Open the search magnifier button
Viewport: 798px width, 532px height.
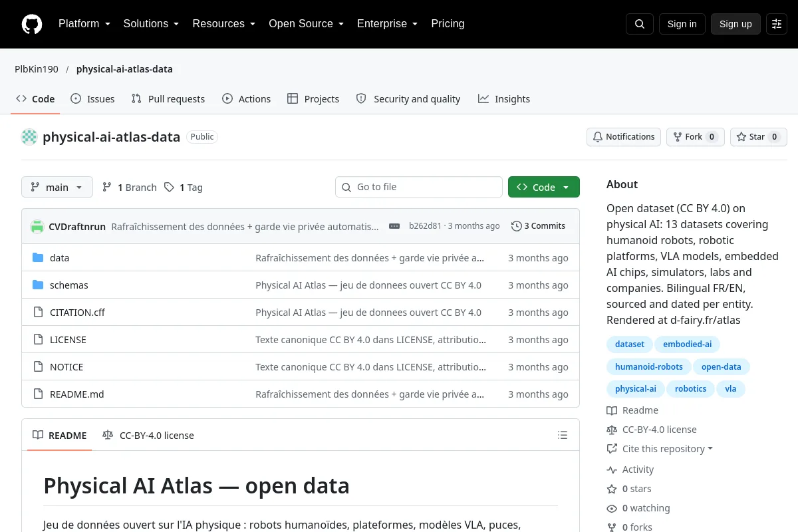coord(640,24)
